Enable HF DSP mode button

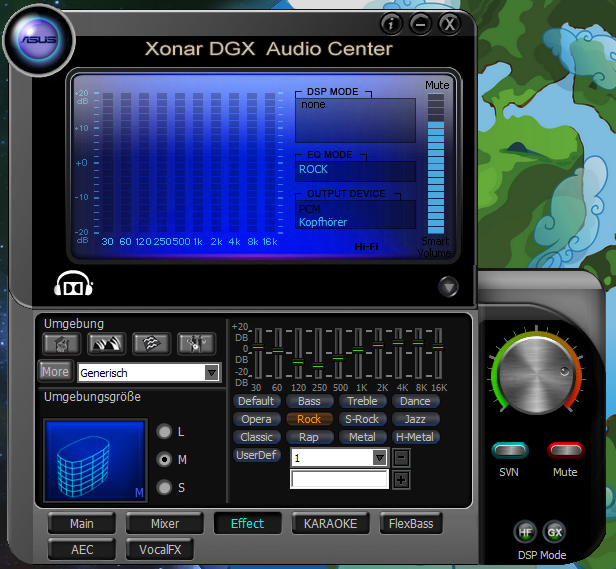525,532
